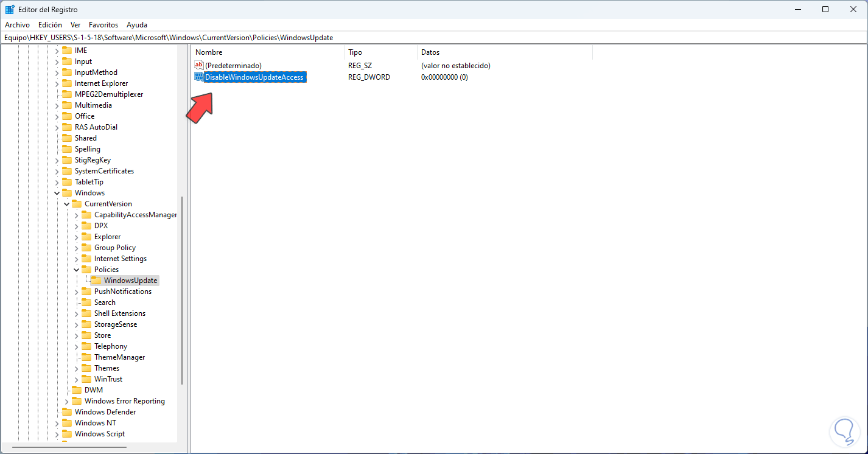The height and width of the screenshot is (454, 868).
Task: Click the StigRegKey folder icon
Action: (x=67, y=160)
